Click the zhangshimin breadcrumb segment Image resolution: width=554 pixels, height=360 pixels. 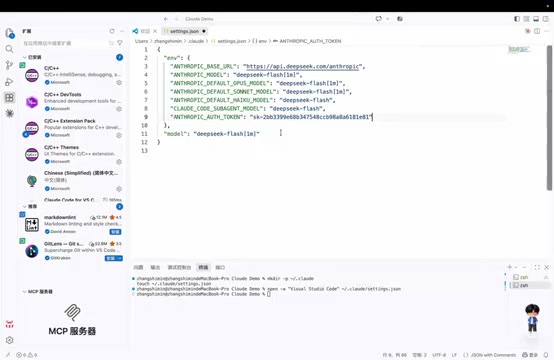[x=168, y=41]
